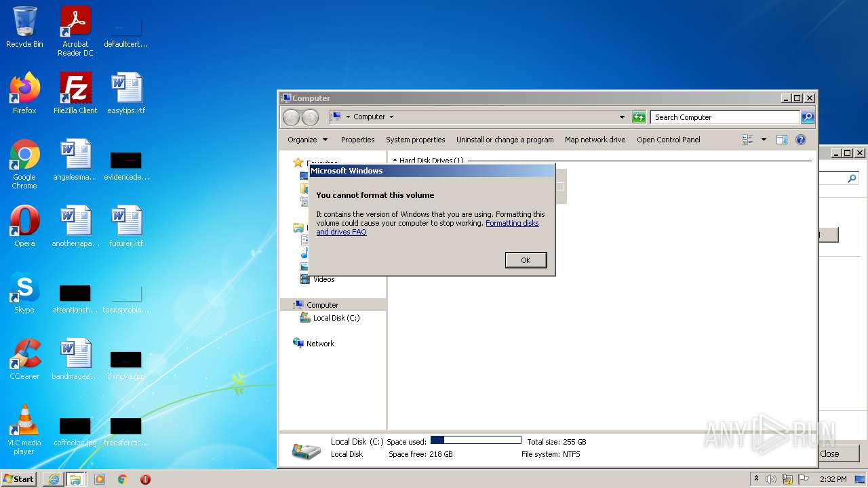Open VLC media player desktop icon
Image resolution: width=868 pixels, height=488 pixels.
coord(24,430)
